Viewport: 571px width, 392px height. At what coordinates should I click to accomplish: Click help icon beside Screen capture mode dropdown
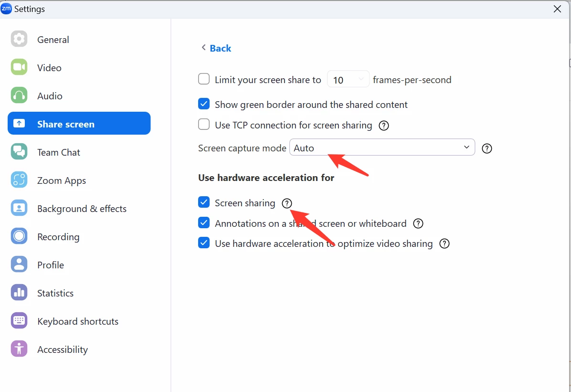487,148
